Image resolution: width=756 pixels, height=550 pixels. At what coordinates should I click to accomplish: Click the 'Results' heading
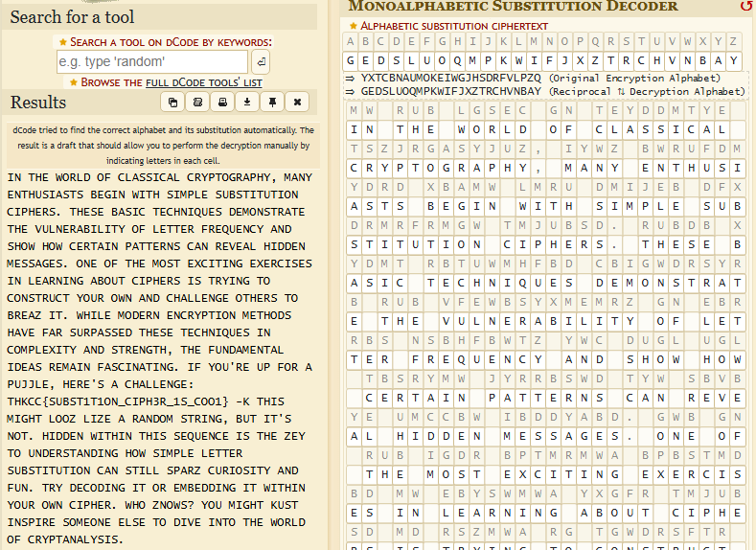click(38, 103)
